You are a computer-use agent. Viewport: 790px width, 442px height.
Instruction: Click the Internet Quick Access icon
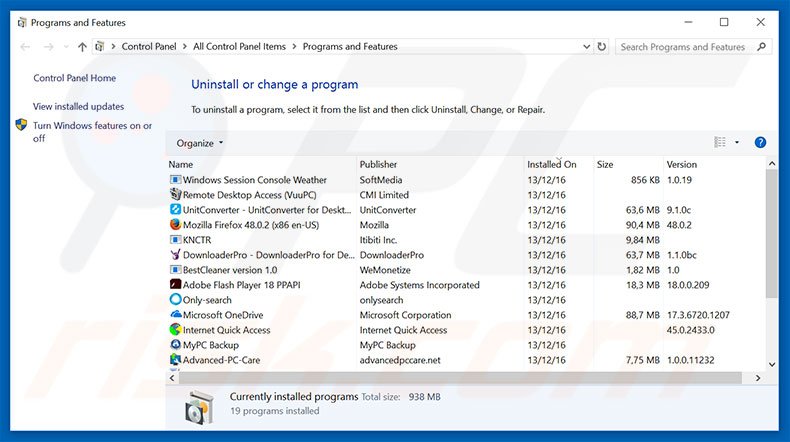pos(175,330)
